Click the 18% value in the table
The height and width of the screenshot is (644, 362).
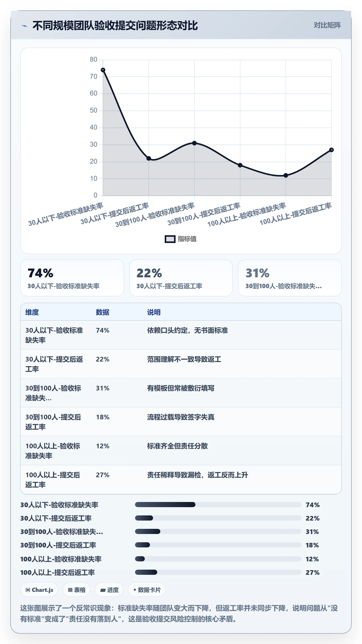(103, 417)
